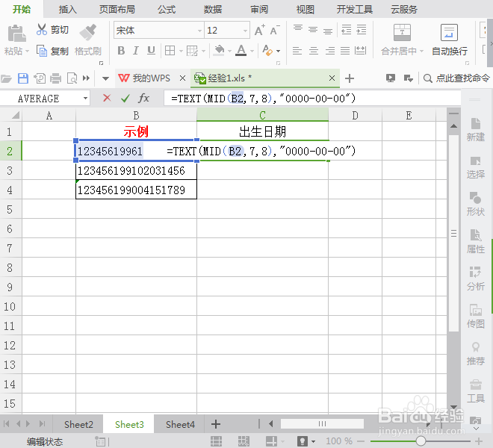Toggle Italic formatting
Viewport: 493px width, 448px height.
tap(136, 50)
